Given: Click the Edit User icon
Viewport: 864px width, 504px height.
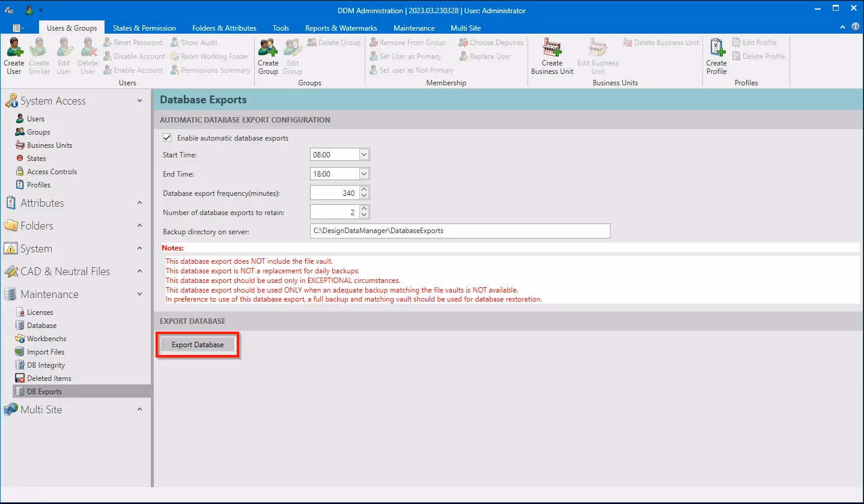Looking at the screenshot, I should click(64, 56).
